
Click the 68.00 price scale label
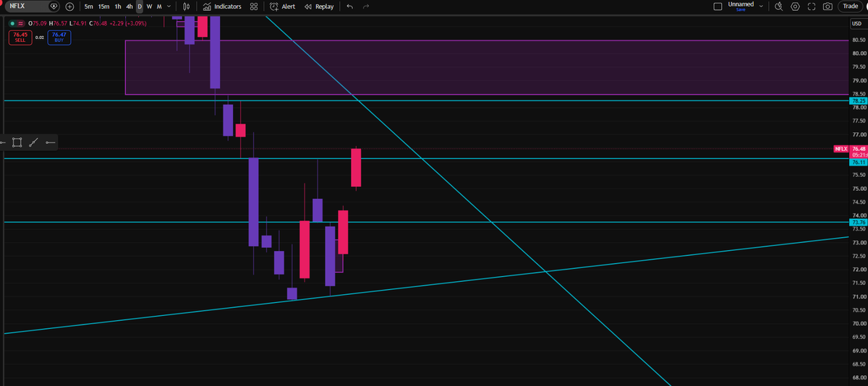859,377
